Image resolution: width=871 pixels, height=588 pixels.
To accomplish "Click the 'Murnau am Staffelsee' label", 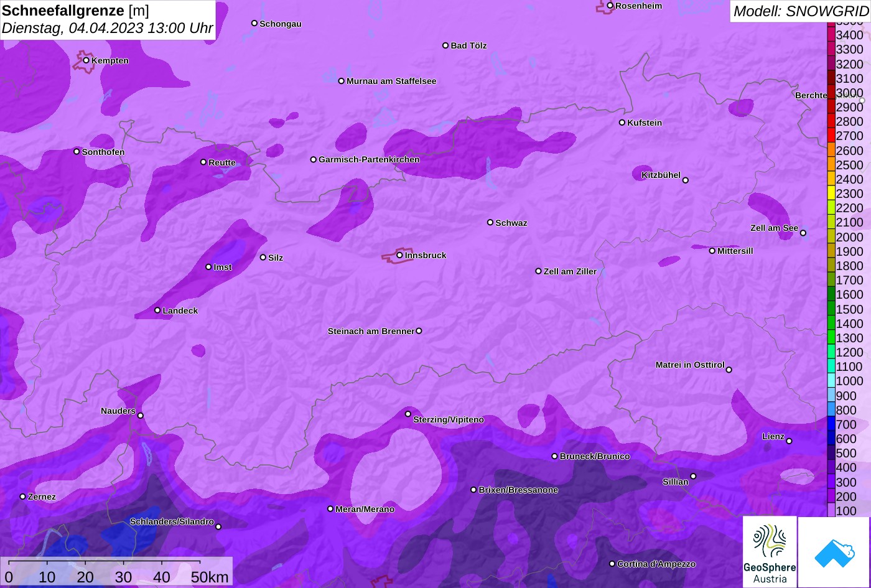I will tap(391, 81).
